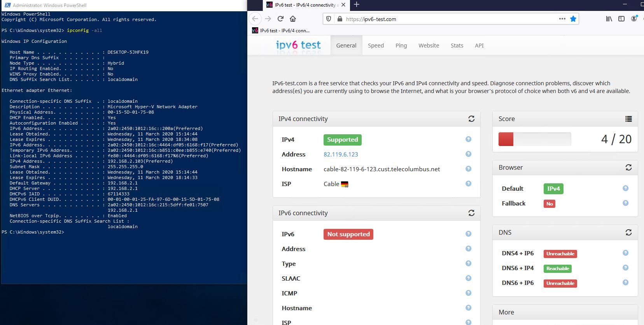Click help icon for DNS4 + IP6 row

625,253
